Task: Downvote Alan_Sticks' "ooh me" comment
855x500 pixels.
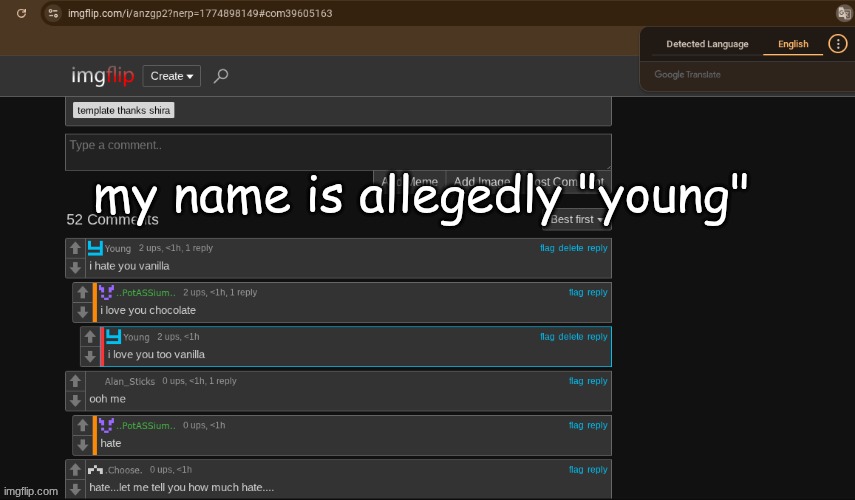Action: coord(74,400)
